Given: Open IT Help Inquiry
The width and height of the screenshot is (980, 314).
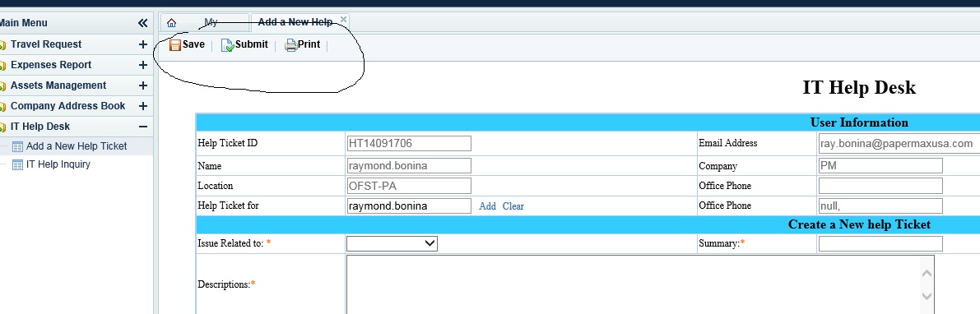Looking at the screenshot, I should pos(58,164).
